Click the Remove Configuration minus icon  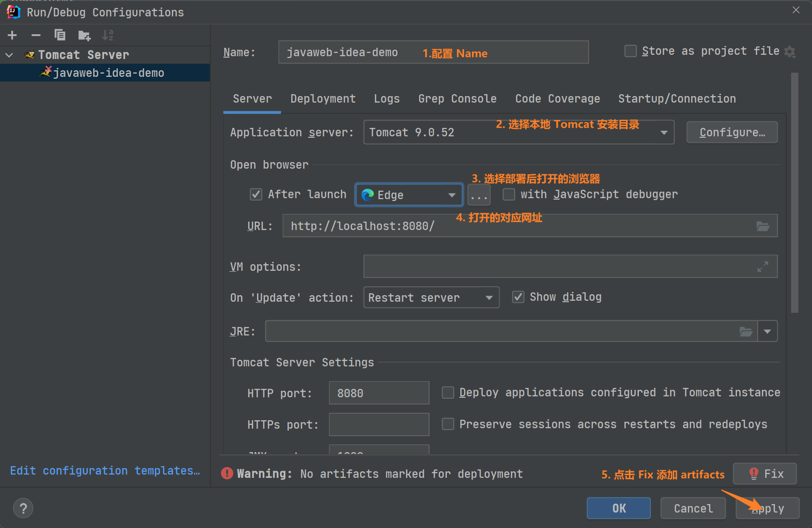pos(36,35)
